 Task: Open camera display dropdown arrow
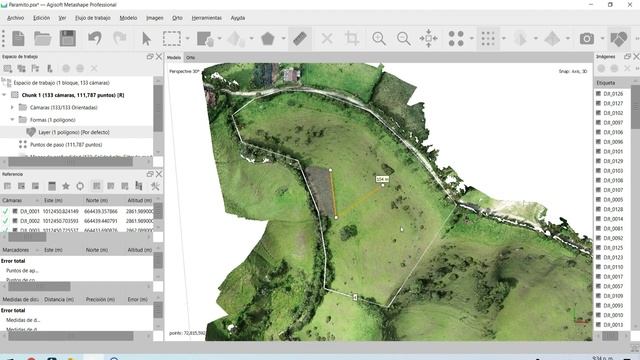click(x=602, y=39)
